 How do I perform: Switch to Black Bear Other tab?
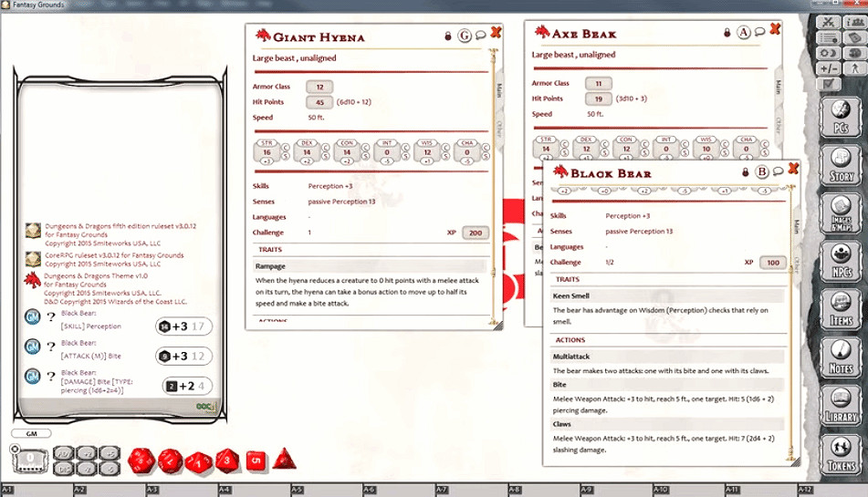pyautogui.click(x=797, y=264)
